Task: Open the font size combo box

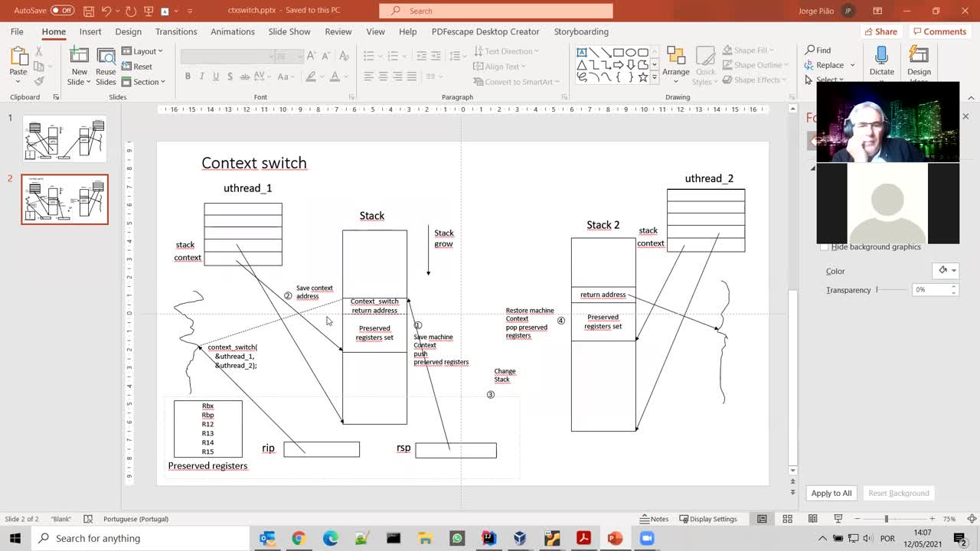Action: pos(290,56)
